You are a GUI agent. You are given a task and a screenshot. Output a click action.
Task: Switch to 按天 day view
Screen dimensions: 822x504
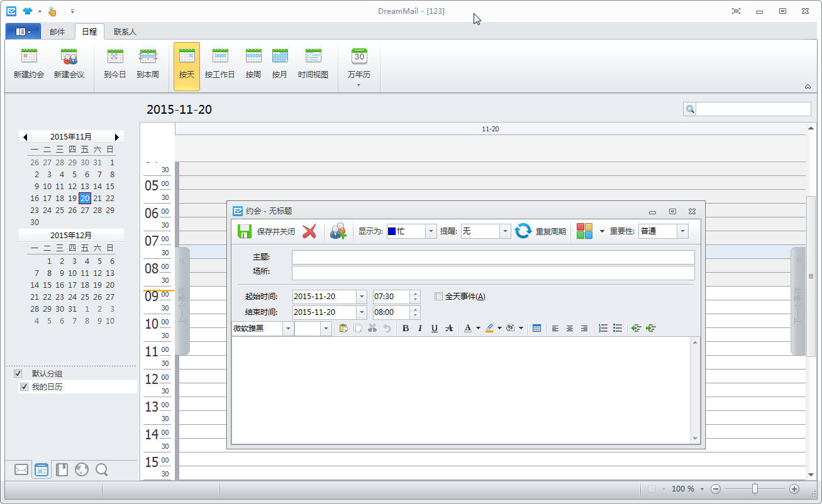[187, 65]
